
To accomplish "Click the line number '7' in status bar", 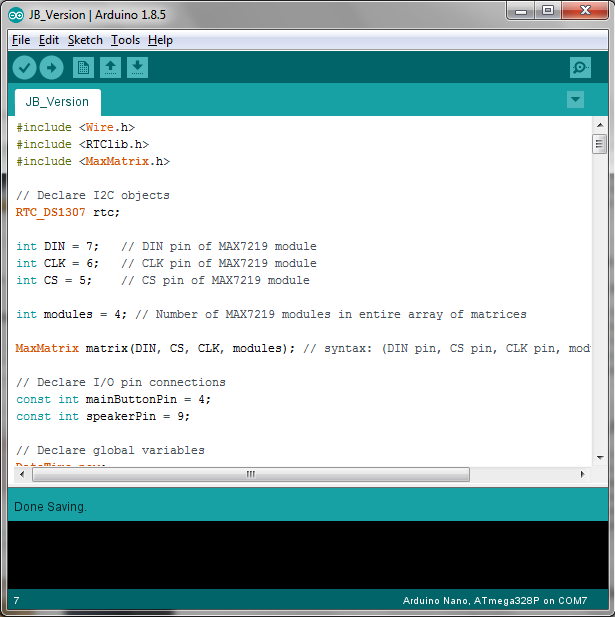I will [17, 600].
